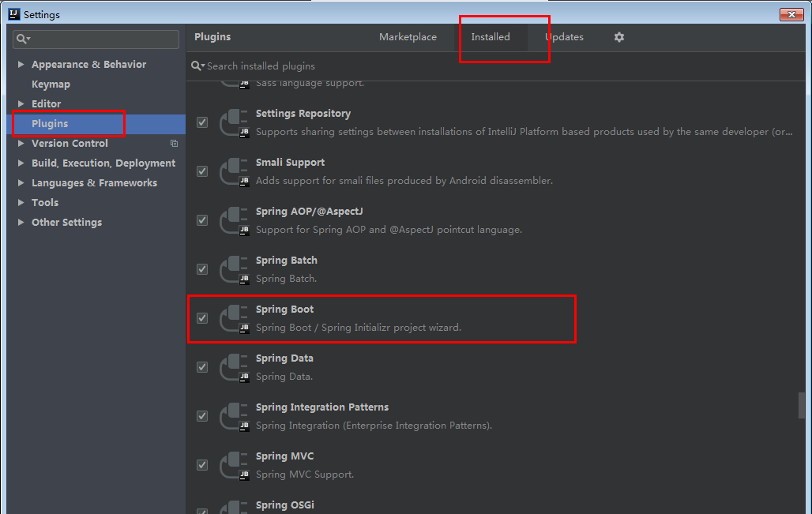The width and height of the screenshot is (812, 514).
Task: Click the 'Sass language support.' description
Action: coord(310,84)
